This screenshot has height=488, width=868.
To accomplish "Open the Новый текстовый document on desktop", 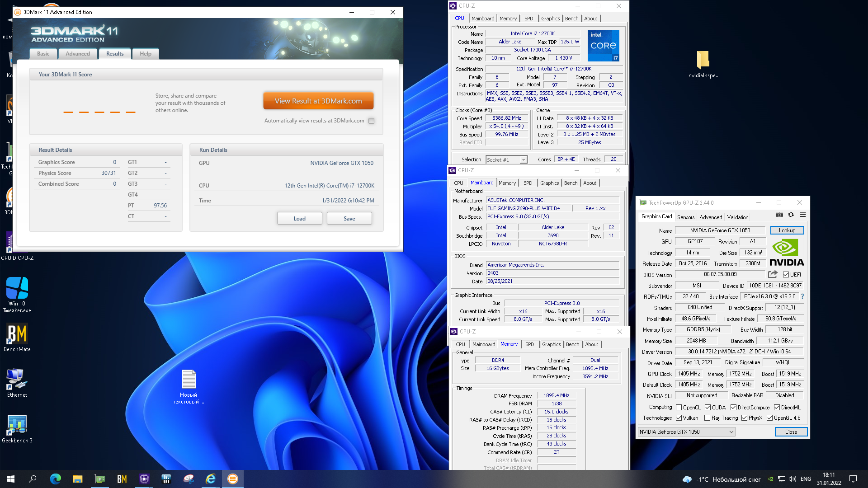I will 189,387.
